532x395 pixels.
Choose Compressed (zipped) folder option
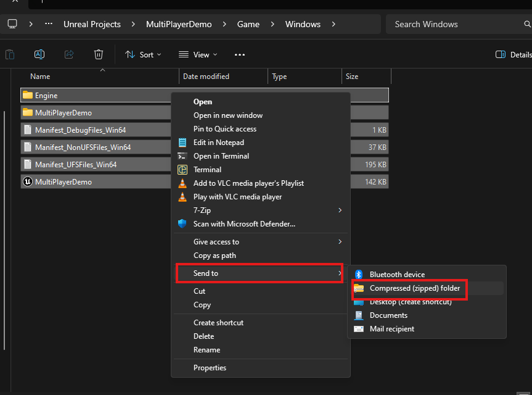tap(414, 288)
